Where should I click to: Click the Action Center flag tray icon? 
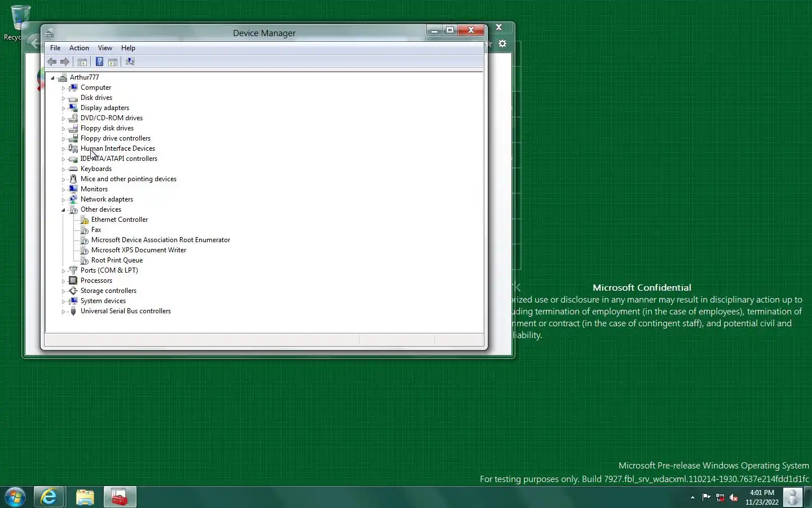[x=706, y=497]
